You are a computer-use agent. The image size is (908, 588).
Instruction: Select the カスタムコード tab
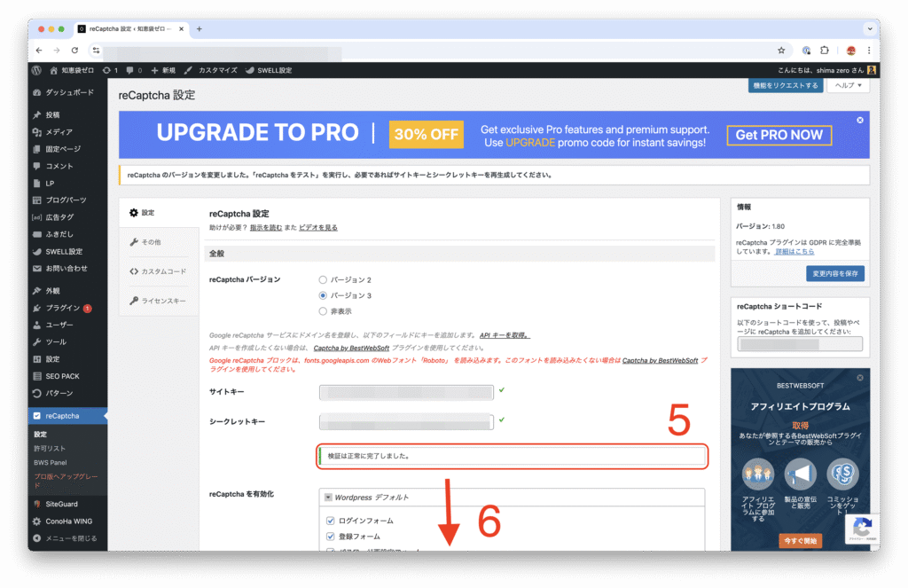click(160, 271)
